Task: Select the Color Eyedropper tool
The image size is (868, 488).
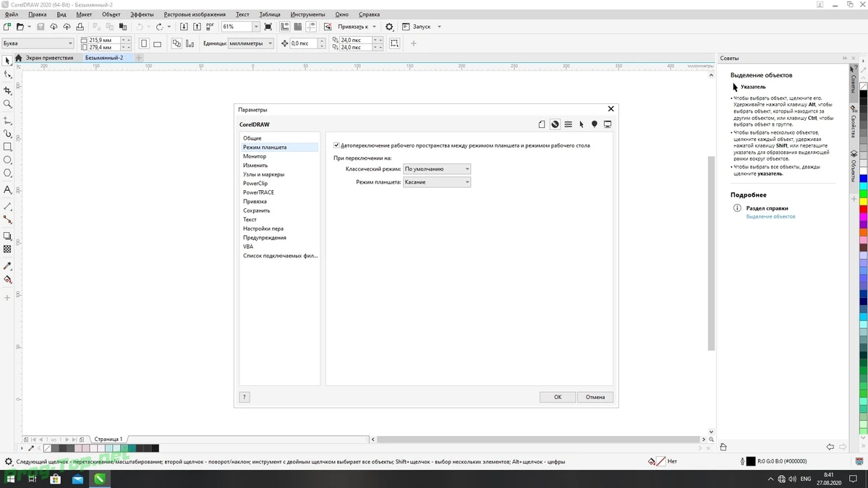Action: click(7, 265)
